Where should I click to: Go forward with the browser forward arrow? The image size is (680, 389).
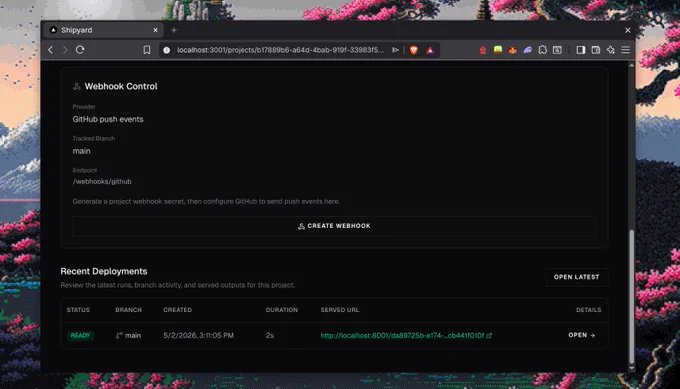(65, 50)
